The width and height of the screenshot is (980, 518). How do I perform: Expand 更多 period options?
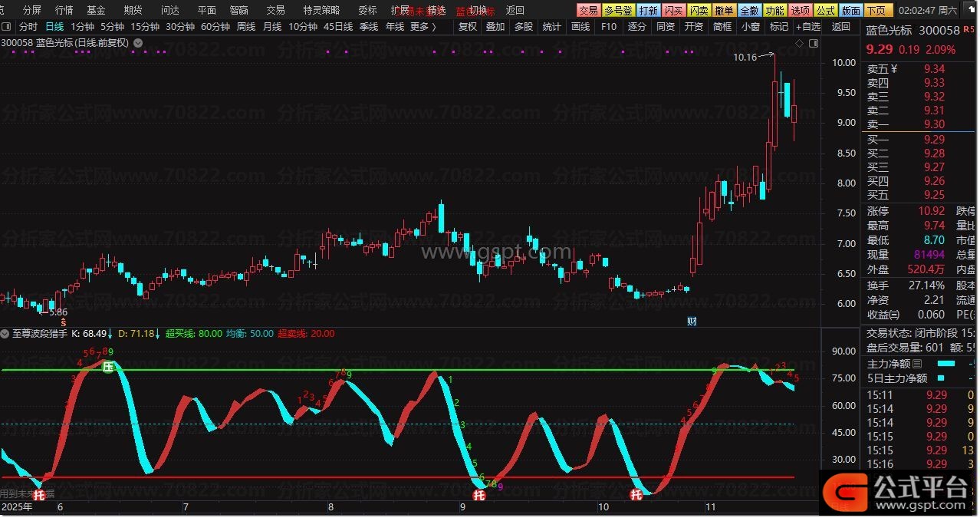pos(423,26)
